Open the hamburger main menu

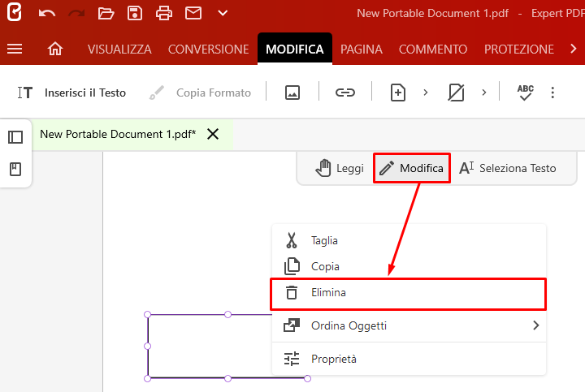tap(15, 49)
